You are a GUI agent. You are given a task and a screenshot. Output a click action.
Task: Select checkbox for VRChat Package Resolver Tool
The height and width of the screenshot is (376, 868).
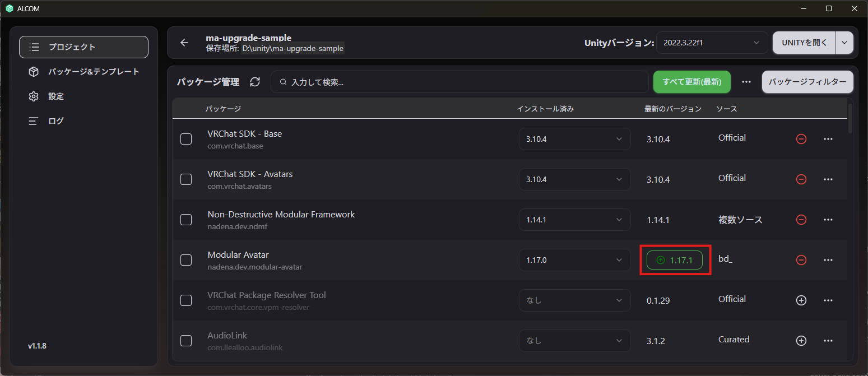(186, 300)
